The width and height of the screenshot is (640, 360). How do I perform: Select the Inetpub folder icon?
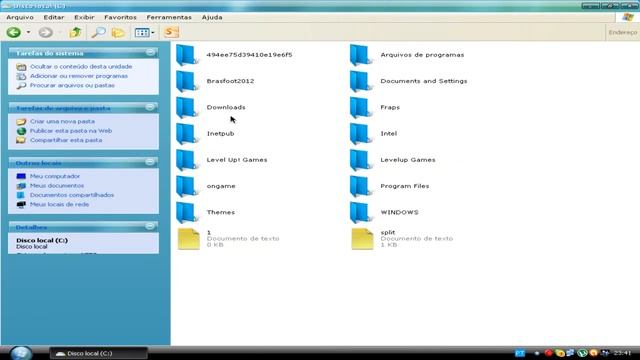[187, 133]
